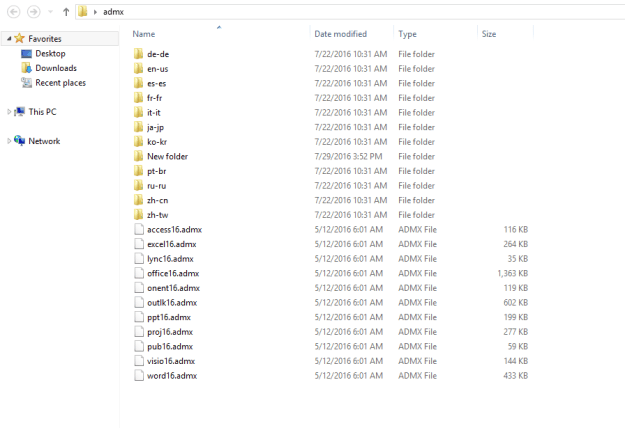Click the Back navigation arrow
625x428 pixels.
click(14, 12)
